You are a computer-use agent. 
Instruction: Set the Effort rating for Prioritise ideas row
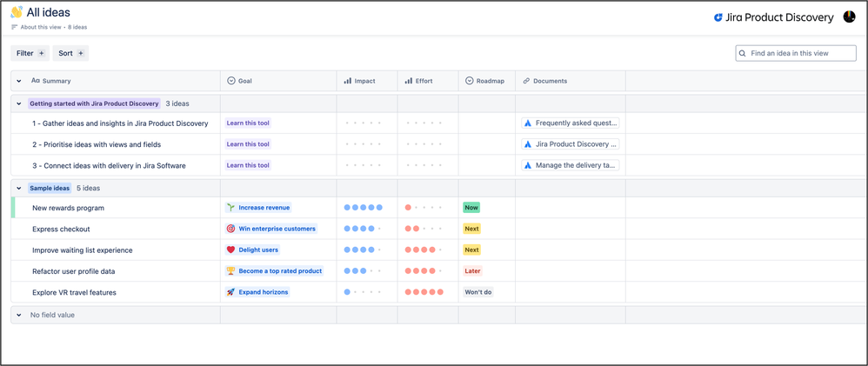click(424, 144)
